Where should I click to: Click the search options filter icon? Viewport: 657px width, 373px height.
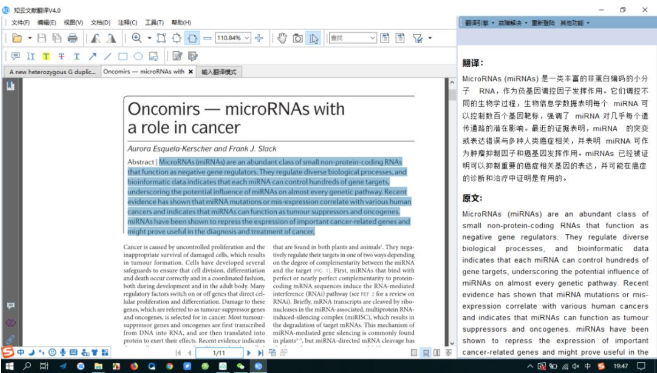418,38
